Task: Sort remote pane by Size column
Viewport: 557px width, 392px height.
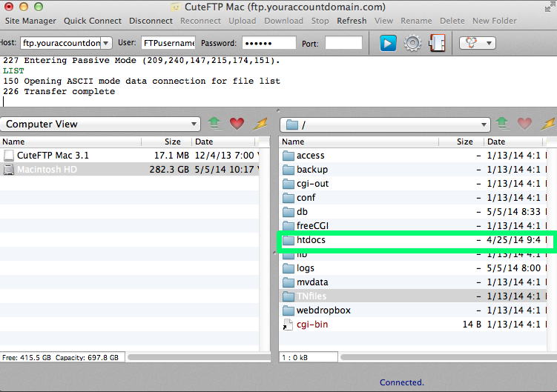Action: [x=461, y=142]
